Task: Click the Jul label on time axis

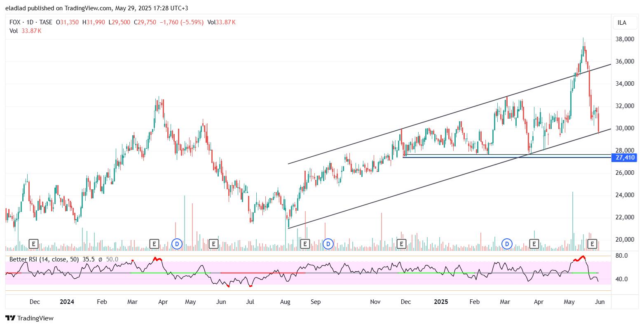Action: tap(250, 302)
